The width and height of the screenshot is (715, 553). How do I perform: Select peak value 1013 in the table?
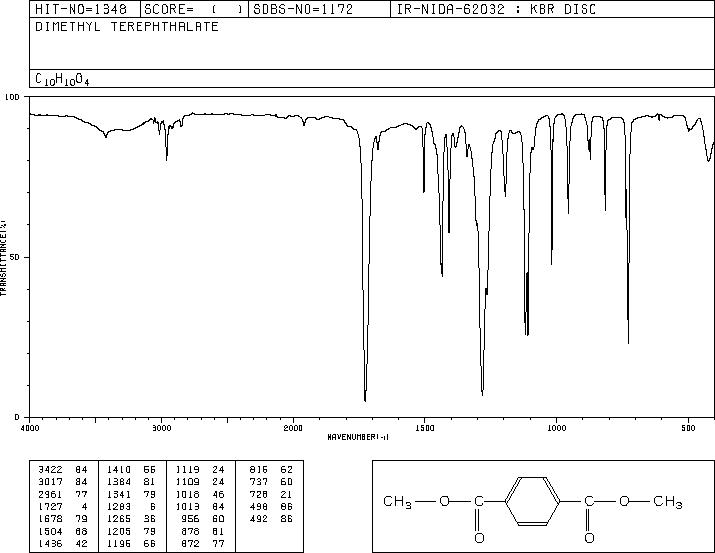tap(188, 506)
